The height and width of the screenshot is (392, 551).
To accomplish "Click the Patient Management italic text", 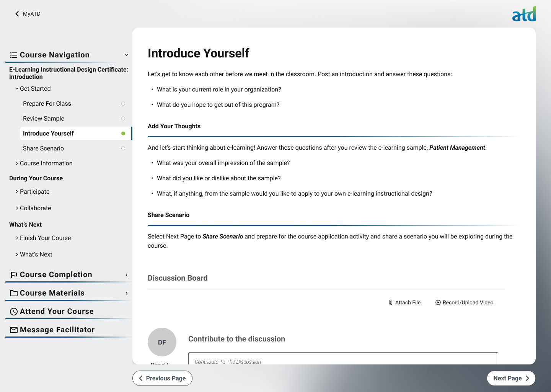I will pyautogui.click(x=457, y=148).
